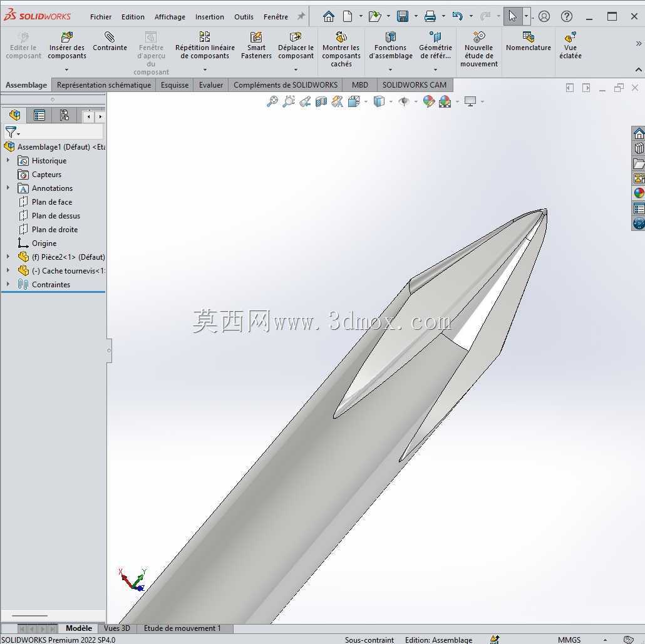Open the Help question mark icon
Viewport: 645px width, 644px height.
coord(567,16)
